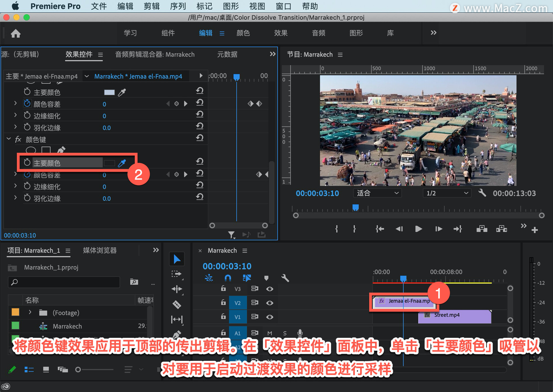Open the 适合 zoom level dropdown
This screenshot has width=553, height=392.
[x=377, y=193]
